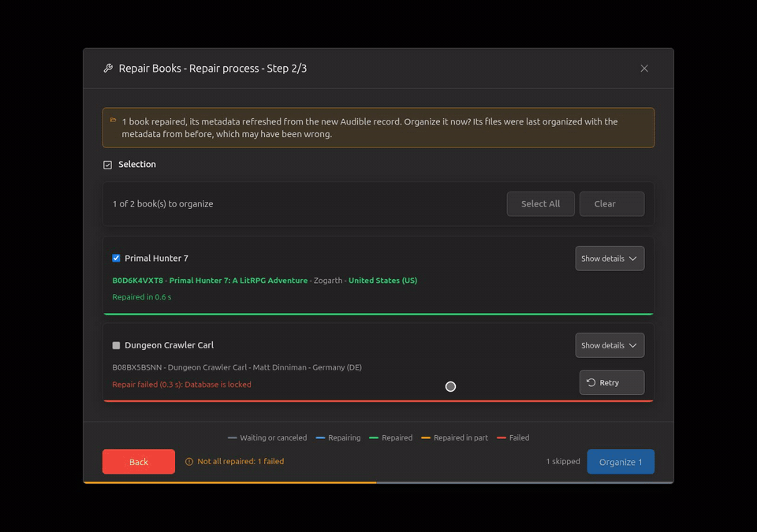Click '1 skipped' label
Screen dimensions: 757x532
coord(563,461)
